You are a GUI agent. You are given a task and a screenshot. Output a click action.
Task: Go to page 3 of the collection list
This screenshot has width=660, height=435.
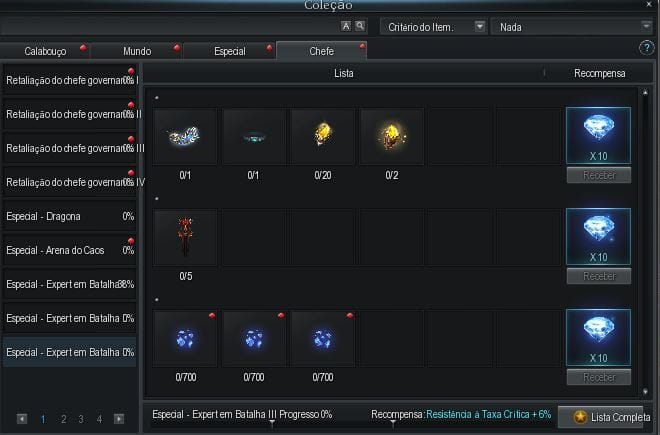point(80,419)
